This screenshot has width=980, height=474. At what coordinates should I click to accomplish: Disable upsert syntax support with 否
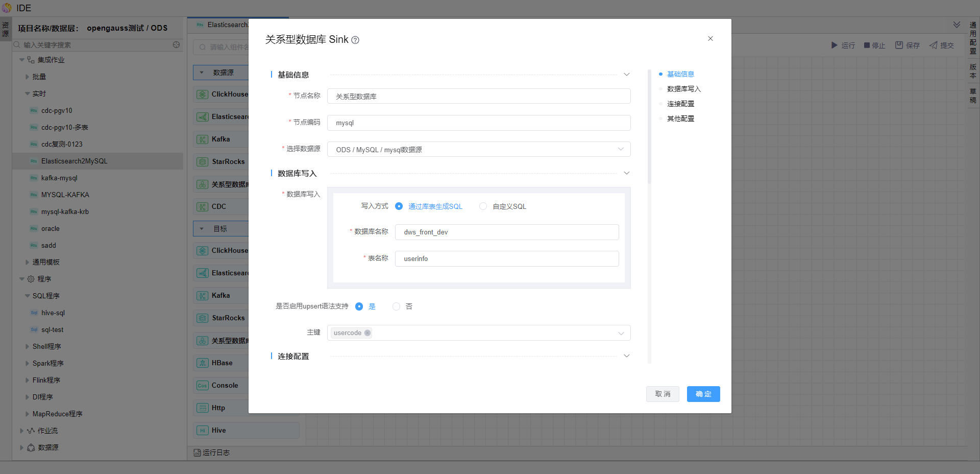click(x=396, y=306)
